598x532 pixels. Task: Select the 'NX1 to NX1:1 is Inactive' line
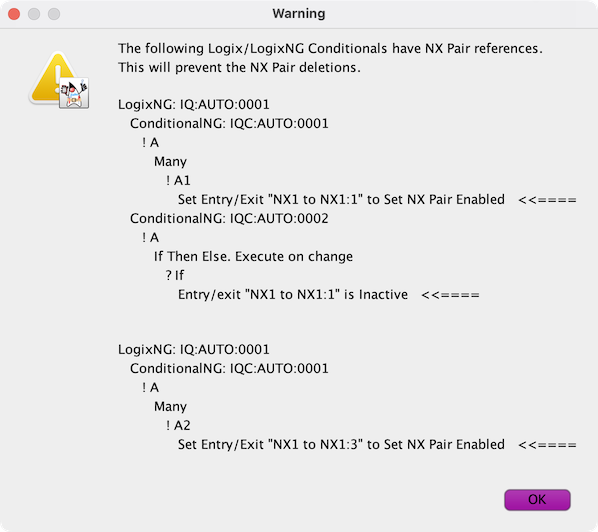tap(293, 294)
